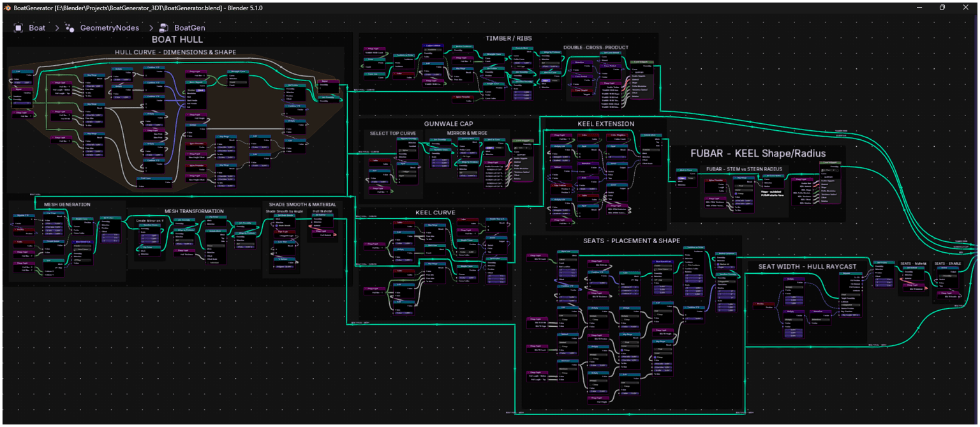980x427 pixels.
Task: Select Curve to Mesh node header in MIRROR & MERGE
Action: [x=467, y=139]
